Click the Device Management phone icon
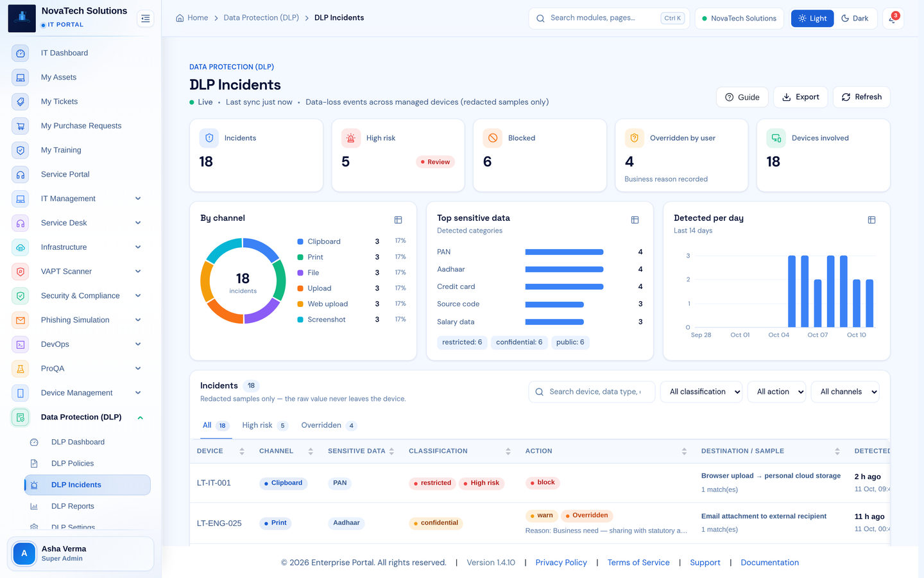 [x=21, y=393]
